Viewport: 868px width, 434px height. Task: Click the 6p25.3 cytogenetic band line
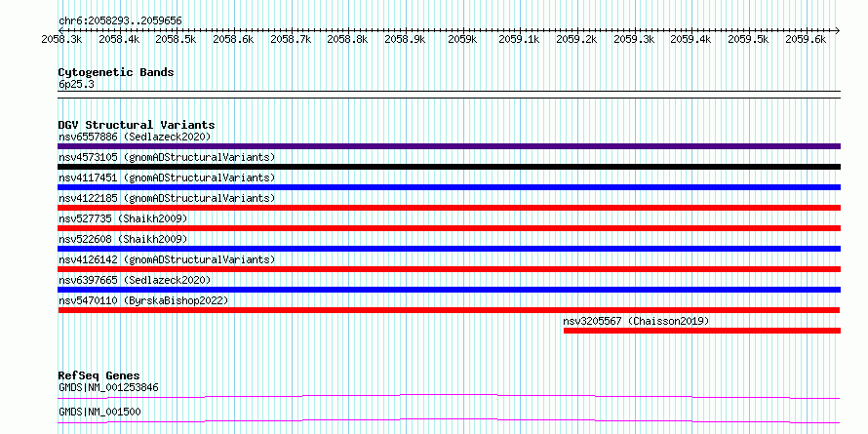coord(449,94)
